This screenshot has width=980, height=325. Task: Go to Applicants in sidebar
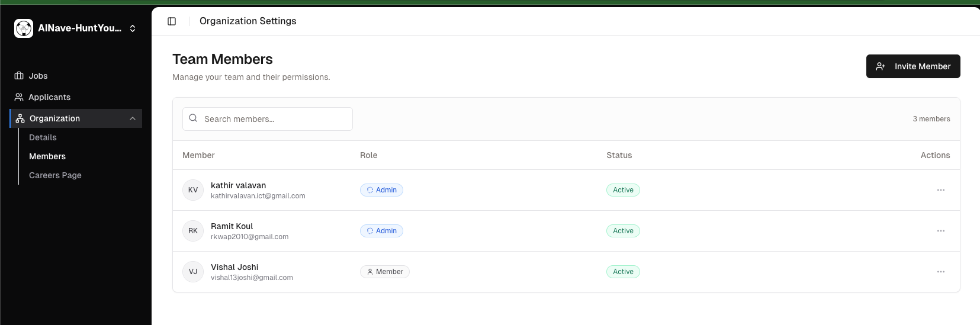49,97
